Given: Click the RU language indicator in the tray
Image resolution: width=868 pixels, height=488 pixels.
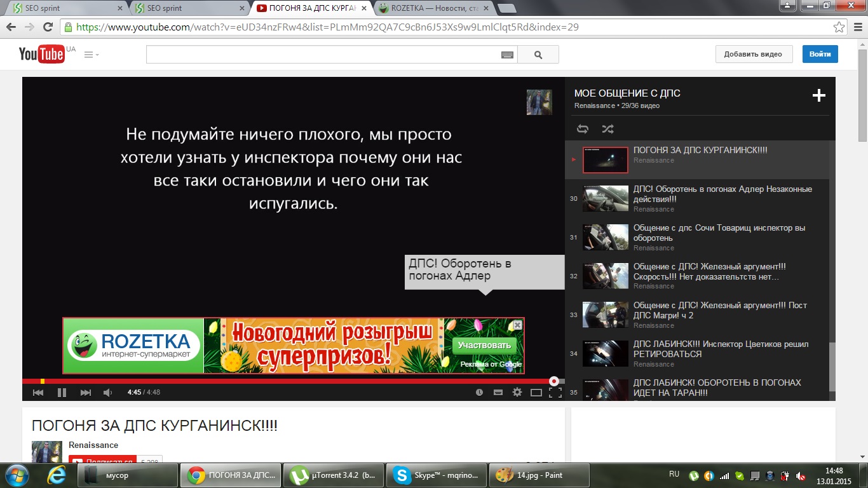Looking at the screenshot, I should 674,474.
